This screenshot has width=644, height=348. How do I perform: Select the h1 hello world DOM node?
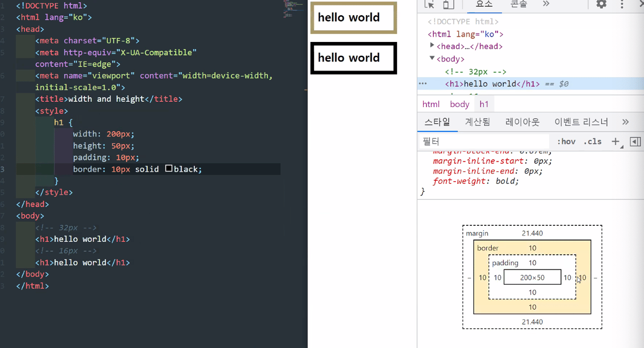click(x=492, y=84)
